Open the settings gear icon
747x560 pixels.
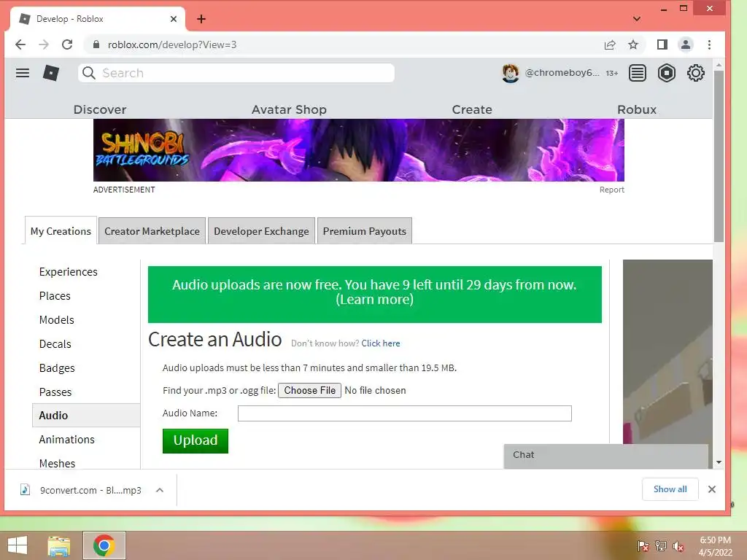pos(695,73)
